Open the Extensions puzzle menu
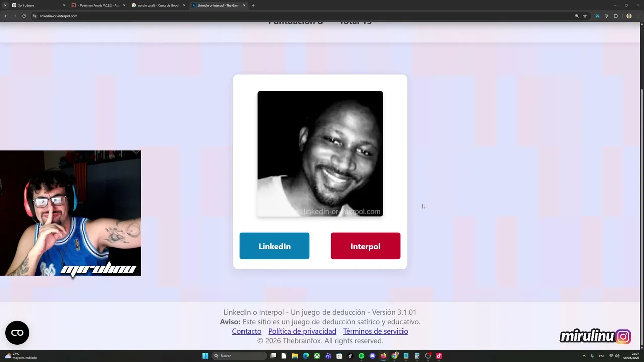This screenshot has width=644, height=362. coord(615,16)
